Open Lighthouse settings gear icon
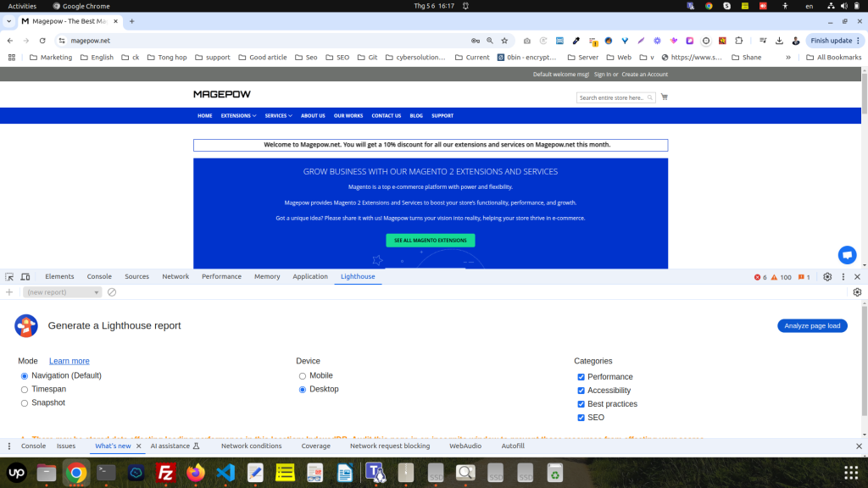The image size is (868, 488). [x=857, y=292]
